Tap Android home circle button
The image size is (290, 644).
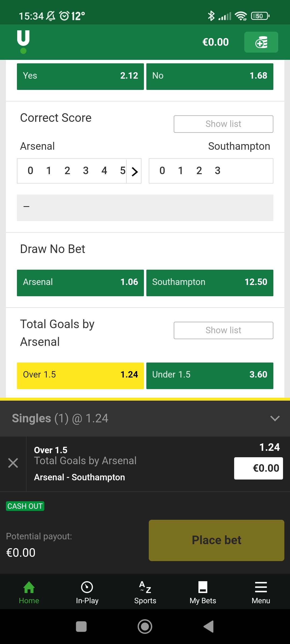click(145, 627)
